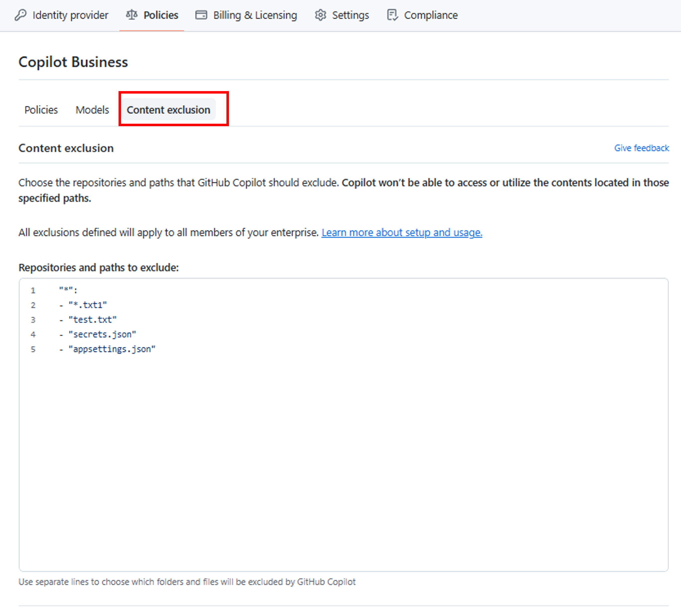Click the "appsettings.json" entry on line 5
Screen dimensions: 681x616
[x=112, y=349]
